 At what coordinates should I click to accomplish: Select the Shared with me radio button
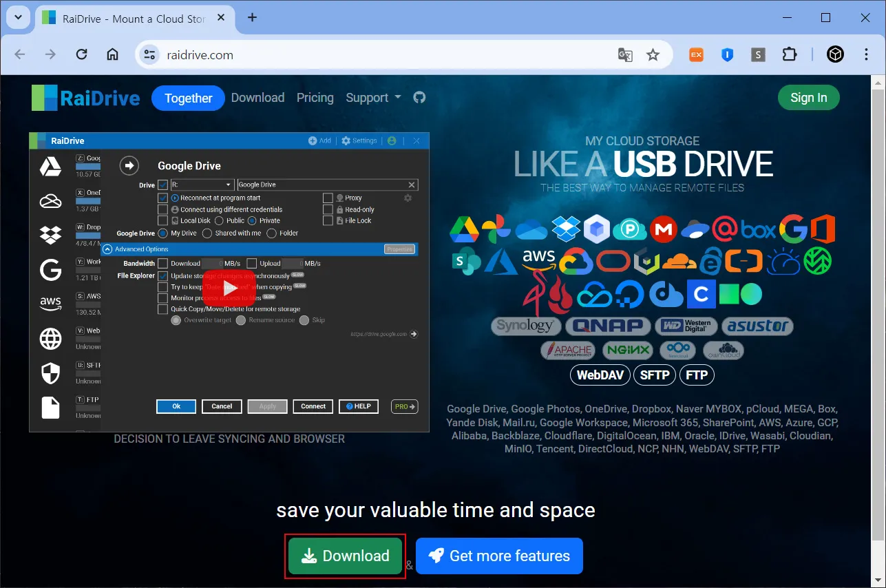(207, 233)
